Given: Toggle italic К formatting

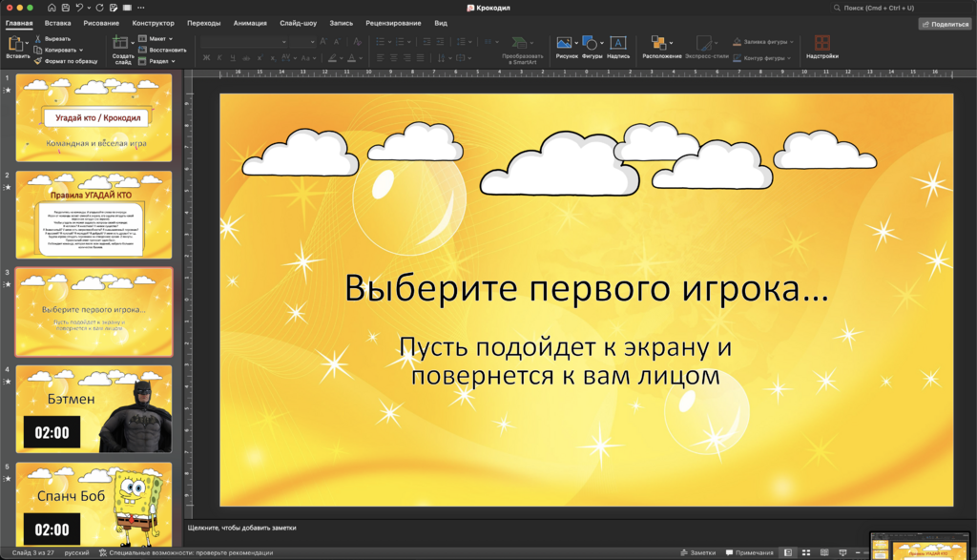Looking at the screenshot, I should click(x=219, y=58).
